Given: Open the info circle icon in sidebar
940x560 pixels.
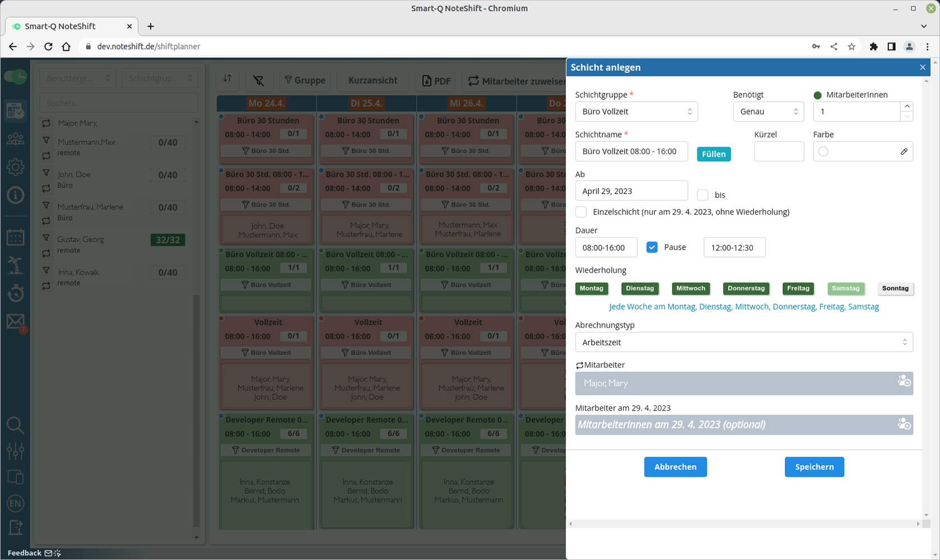Looking at the screenshot, I should [x=15, y=195].
